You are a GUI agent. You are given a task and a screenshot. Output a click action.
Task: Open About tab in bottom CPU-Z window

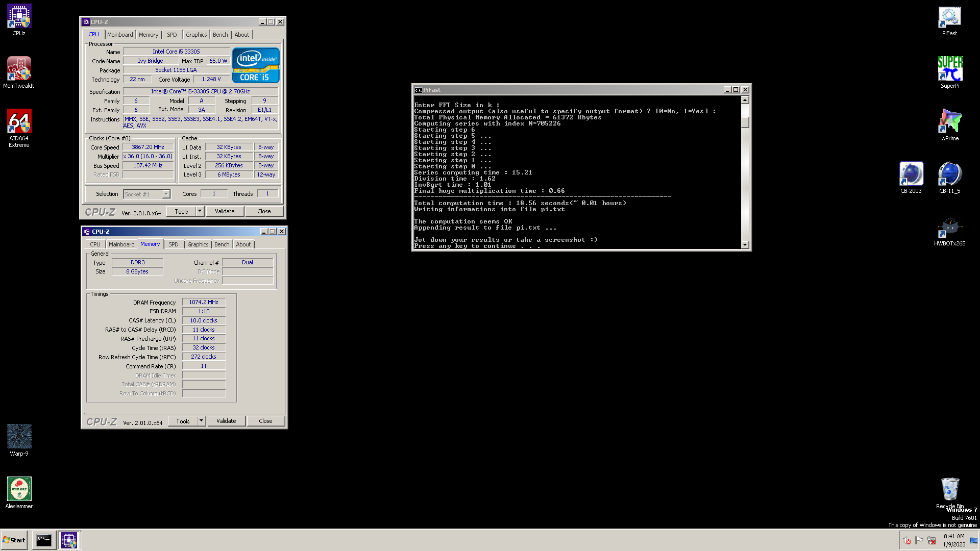[243, 244]
